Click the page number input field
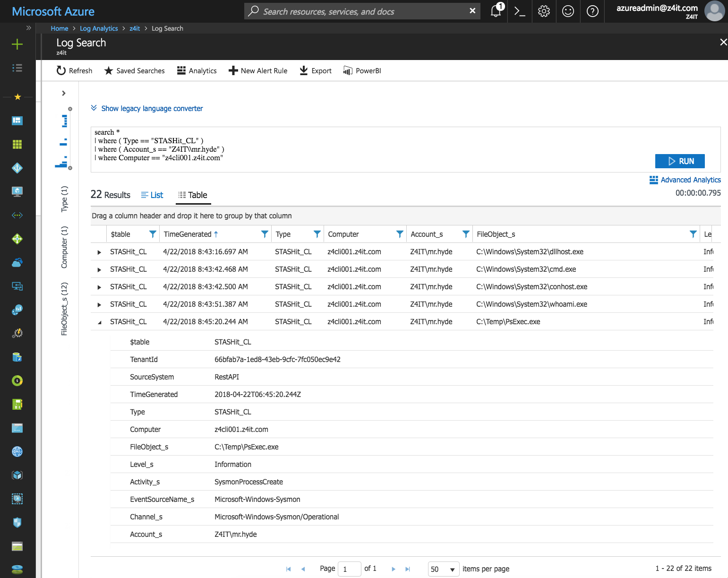 pos(350,569)
